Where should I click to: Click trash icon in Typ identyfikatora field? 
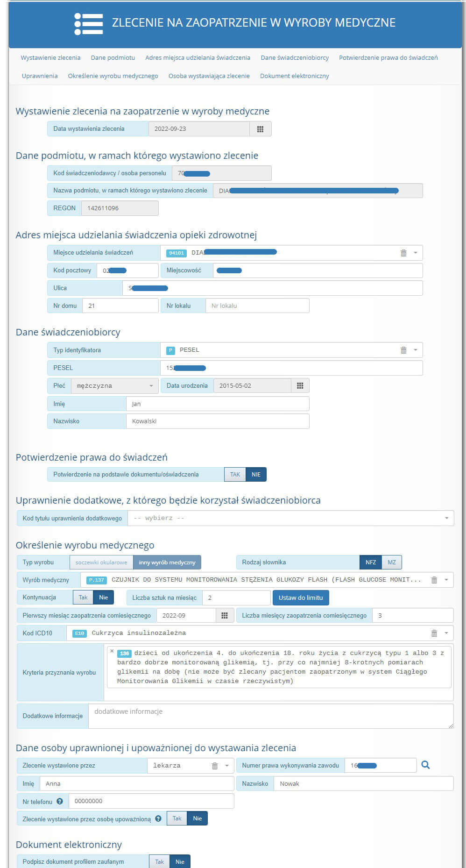(x=403, y=350)
